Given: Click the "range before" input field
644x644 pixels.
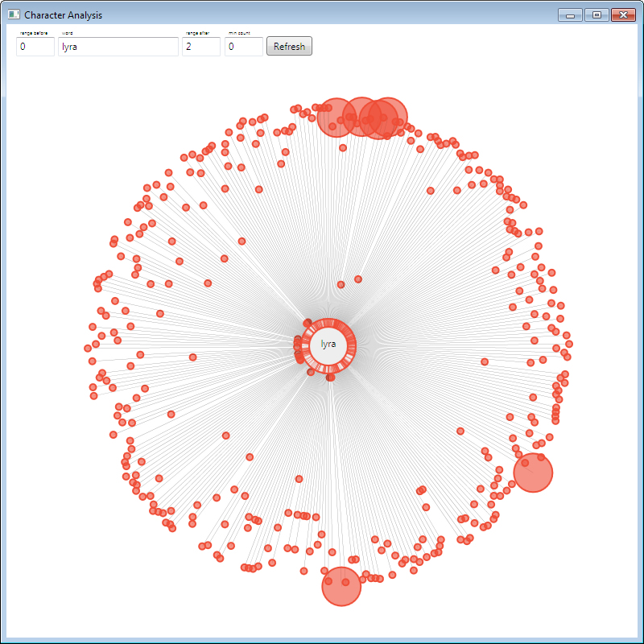Looking at the screenshot, I should pyautogui.click(x=35, y=47).
